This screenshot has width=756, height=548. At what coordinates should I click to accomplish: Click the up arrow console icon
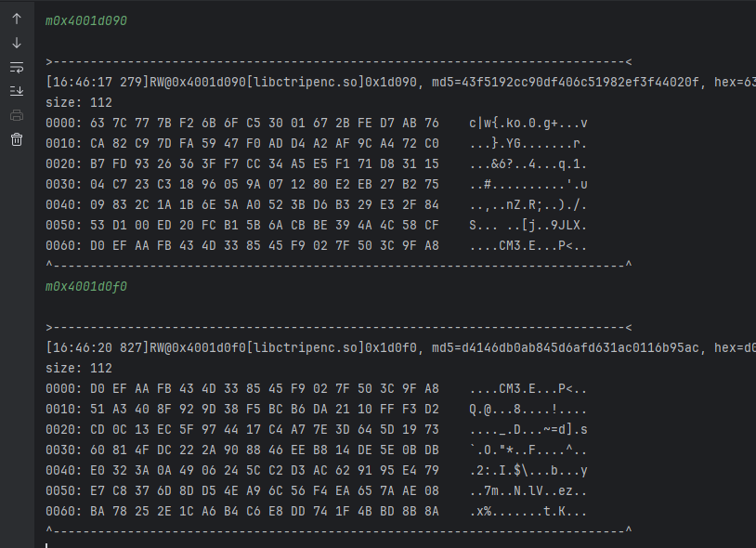pyautogui.click(x=17, y=20)
